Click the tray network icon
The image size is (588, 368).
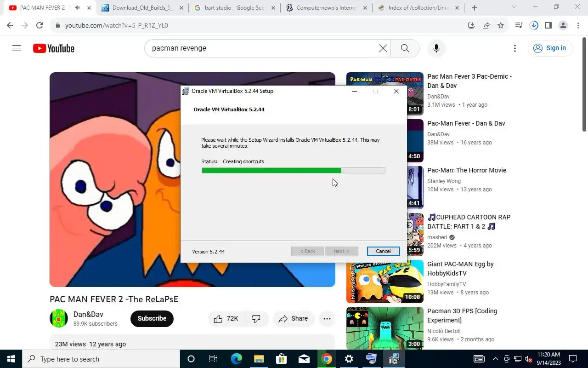click(518, 359)
